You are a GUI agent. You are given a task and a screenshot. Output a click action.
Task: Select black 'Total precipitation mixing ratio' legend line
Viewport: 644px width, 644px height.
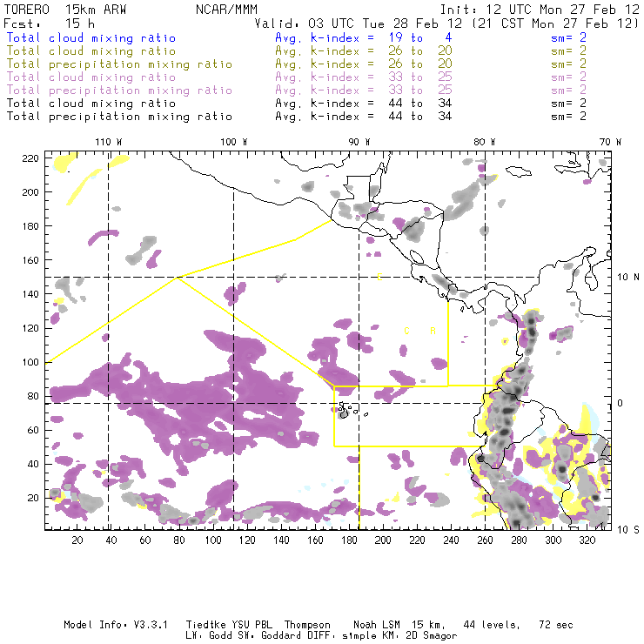tap(119, 117)
